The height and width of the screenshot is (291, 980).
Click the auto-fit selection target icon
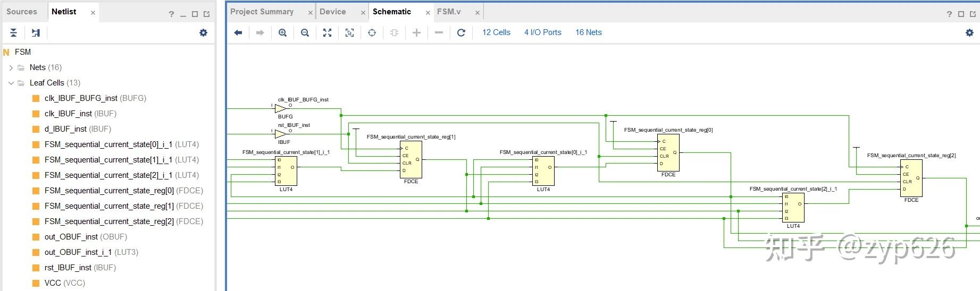[372, 33]
